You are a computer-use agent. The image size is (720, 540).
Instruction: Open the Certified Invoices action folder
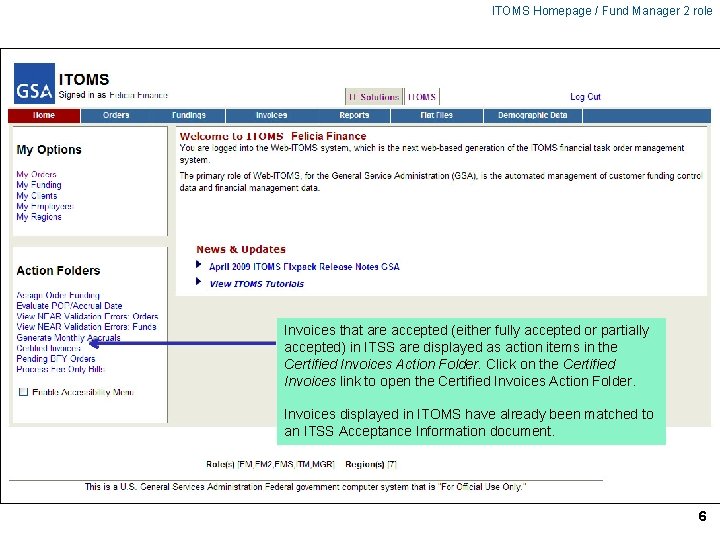(x=49, y=348)
